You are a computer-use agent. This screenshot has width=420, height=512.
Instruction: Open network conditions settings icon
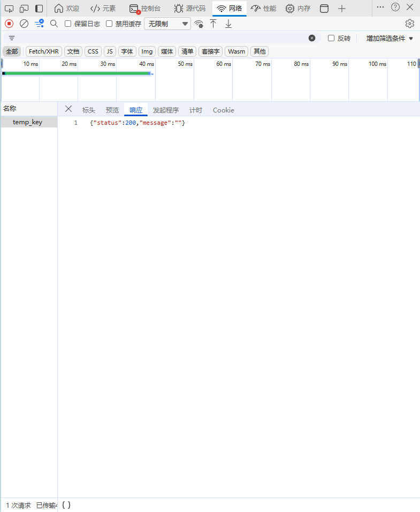[198, 24]
